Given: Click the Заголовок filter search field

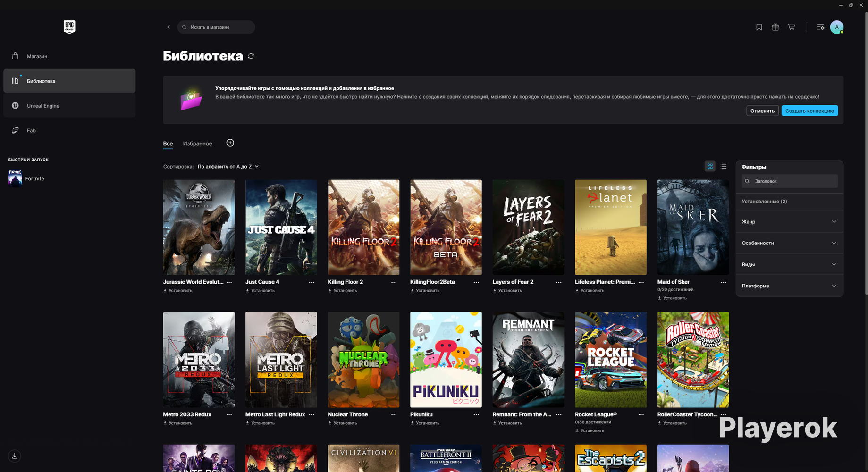Looking at the screenshot, I should [x=789, y=181].
